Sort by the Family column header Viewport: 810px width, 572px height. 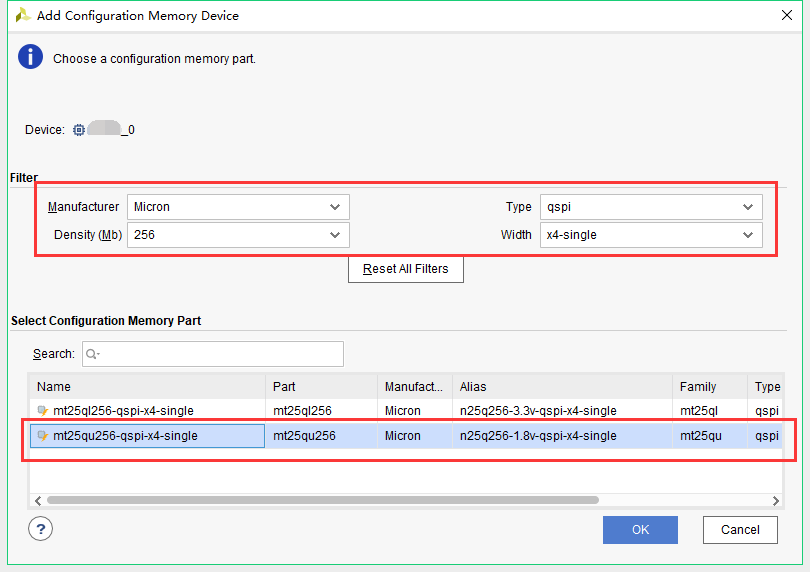click(709, 387)
